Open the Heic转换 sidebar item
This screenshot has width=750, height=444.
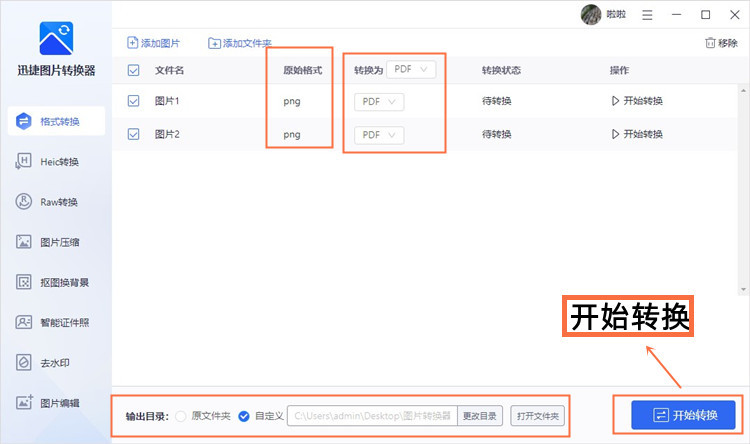pyautogui.click(x=56, y=162)
